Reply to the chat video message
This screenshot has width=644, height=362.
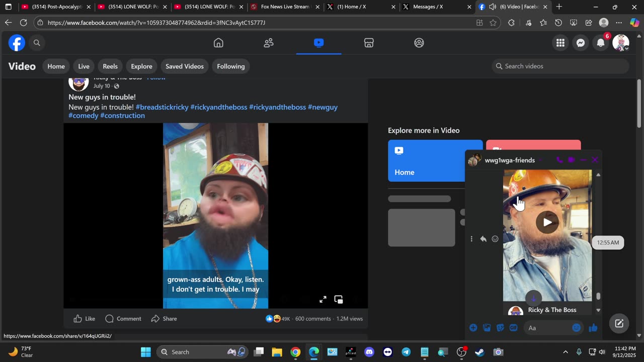click(483, 239)
